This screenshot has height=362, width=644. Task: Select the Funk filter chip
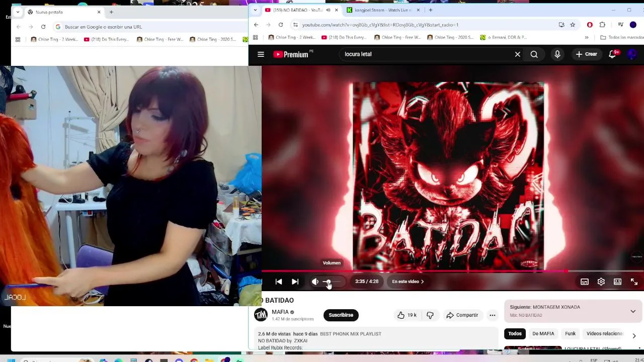click(x=570, y=333)
